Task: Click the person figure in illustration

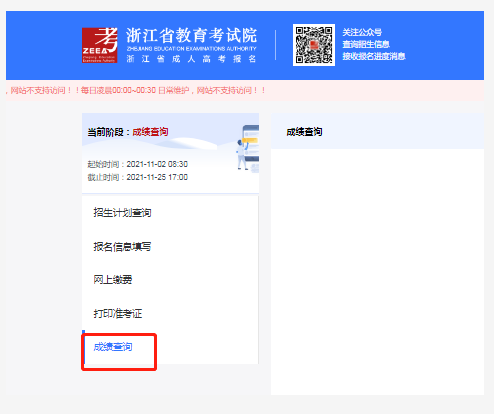Action: tap(242, 155)
